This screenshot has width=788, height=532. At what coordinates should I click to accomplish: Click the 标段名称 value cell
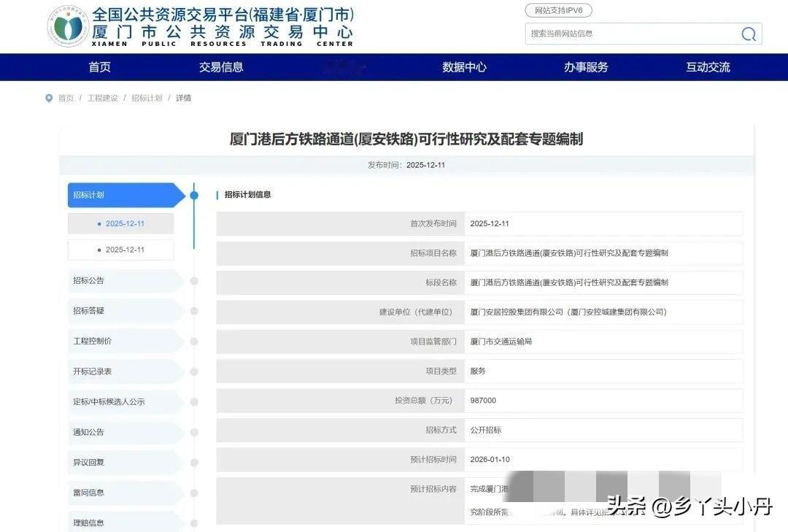(603, 282)
